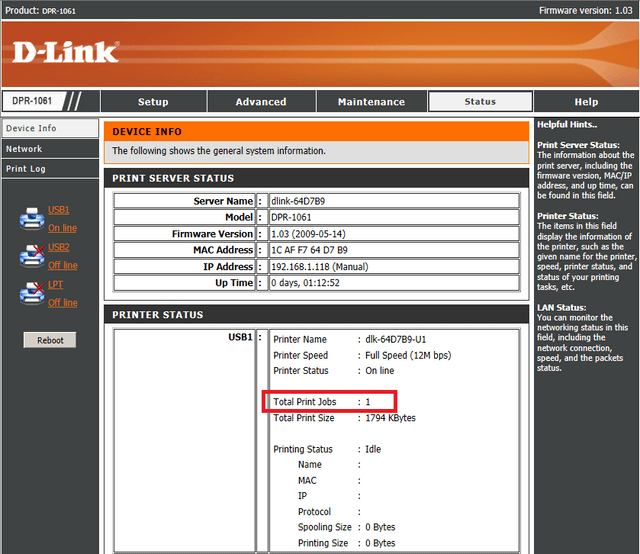Click the Printing Size 0 Bytes value
Viewport: 640px width, 554px height.
coord(380,543)
